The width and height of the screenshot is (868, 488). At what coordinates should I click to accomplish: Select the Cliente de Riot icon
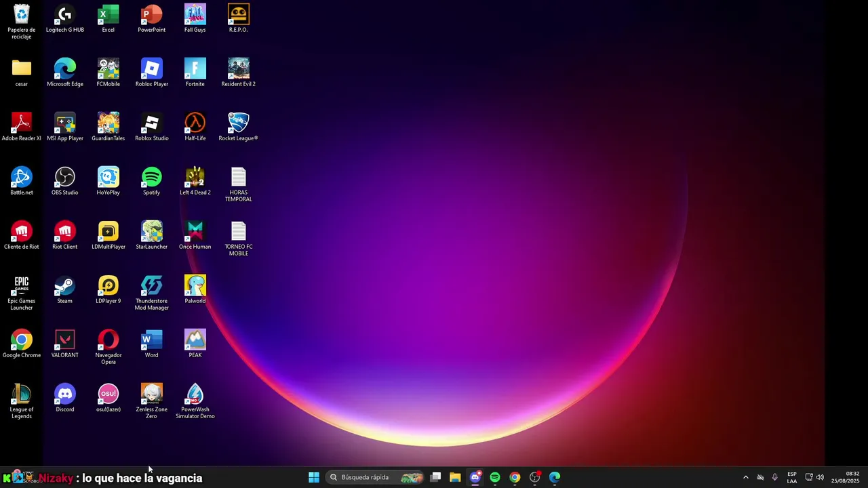(22, 235)
